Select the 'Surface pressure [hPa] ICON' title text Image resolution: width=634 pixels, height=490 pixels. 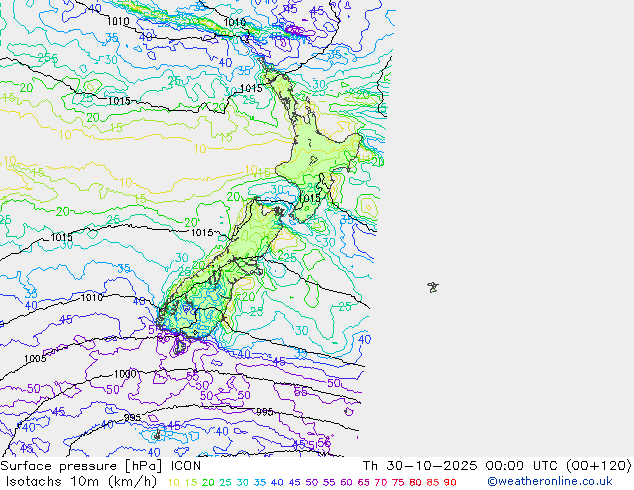pos(100,466)
